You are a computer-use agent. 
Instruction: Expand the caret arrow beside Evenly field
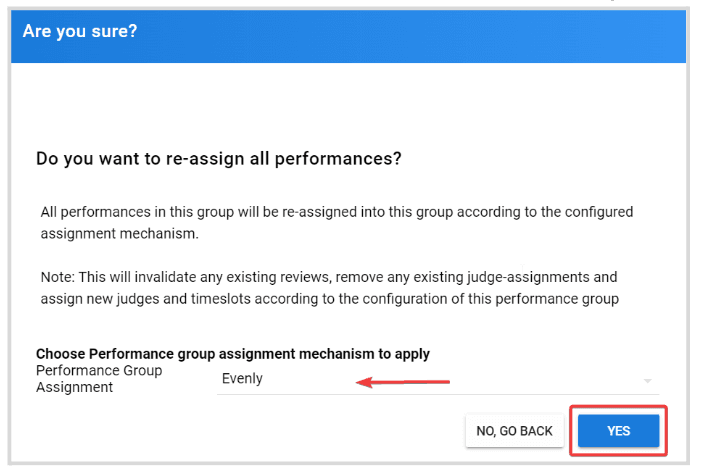coord(647,381)
